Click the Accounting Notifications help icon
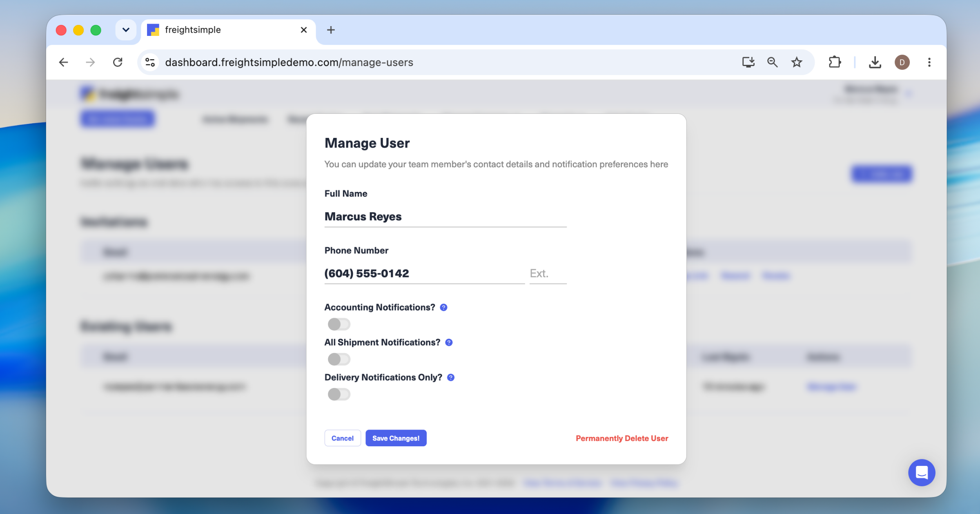980x514 pixels. [x=443, y=308]
